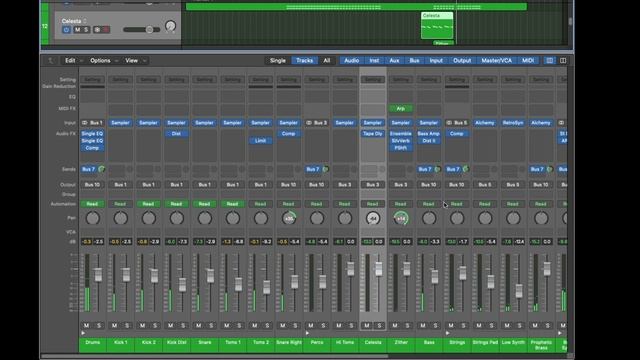This screenshot has height=360, width=640.
Task: Open the mixer Options menu
Action: click(x=104, y=60)
